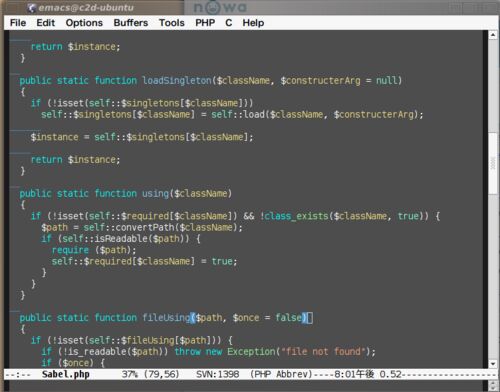Viewport: 500px width, 392px height.
Task: Open the Options menu
Action: pyautogui.click(x=84, y=23)
